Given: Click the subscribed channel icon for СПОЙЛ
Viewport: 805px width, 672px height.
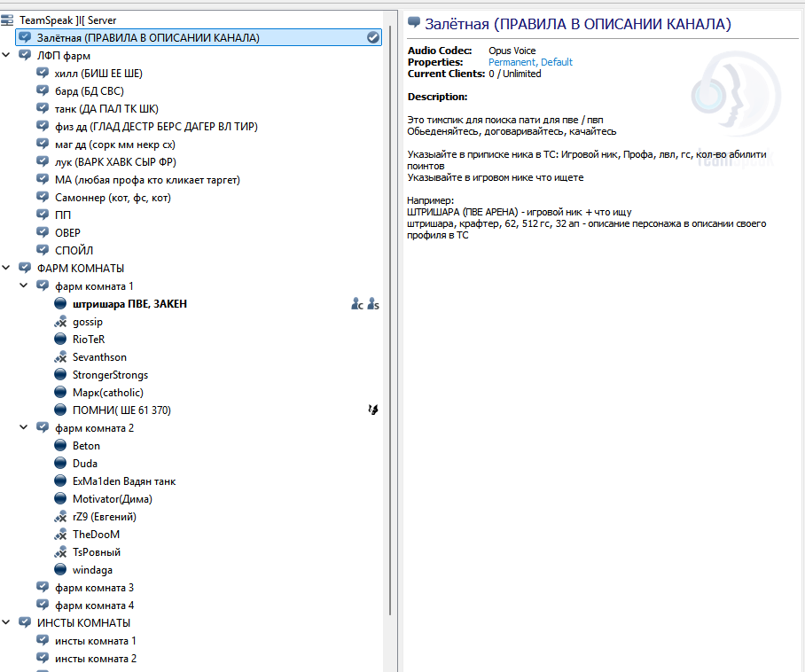Looking at the screenshot, I should (43, 250).
